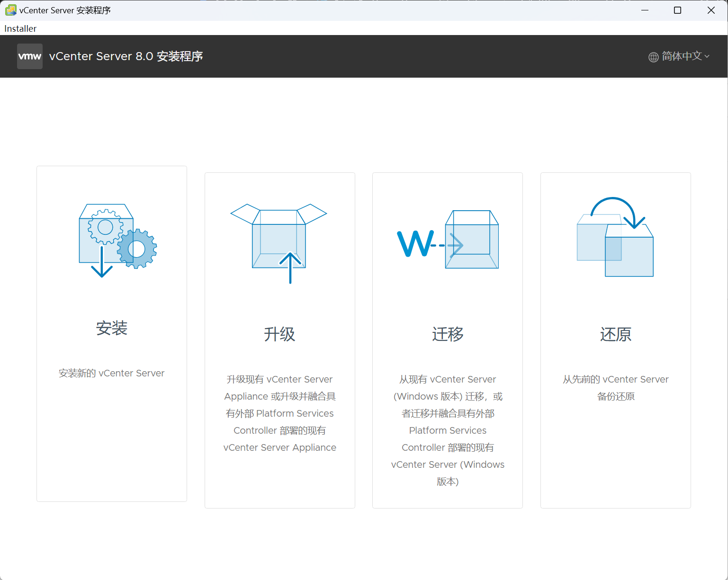
Task: Select the 安装 card title
Action: (x=112, y=328)
